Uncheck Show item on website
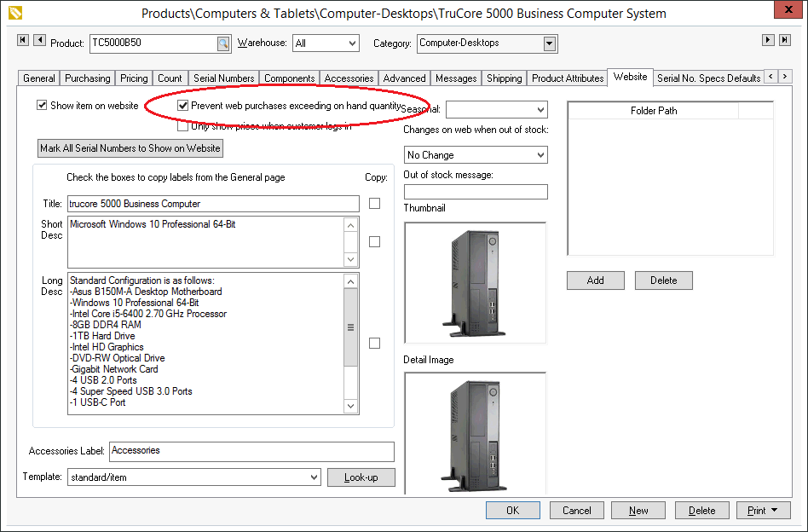Screen dimensions: 808x532 [x=42, y=106]
